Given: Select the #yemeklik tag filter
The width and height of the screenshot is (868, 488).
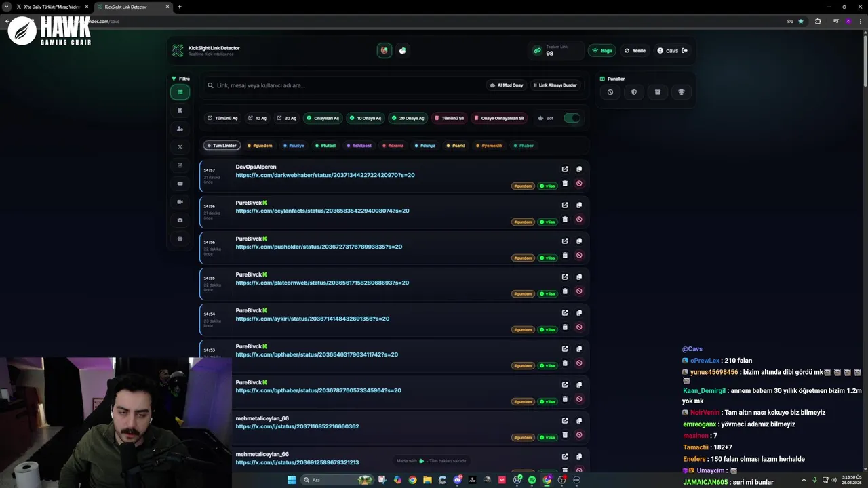Looking at the screenshot, I should 490,146.
